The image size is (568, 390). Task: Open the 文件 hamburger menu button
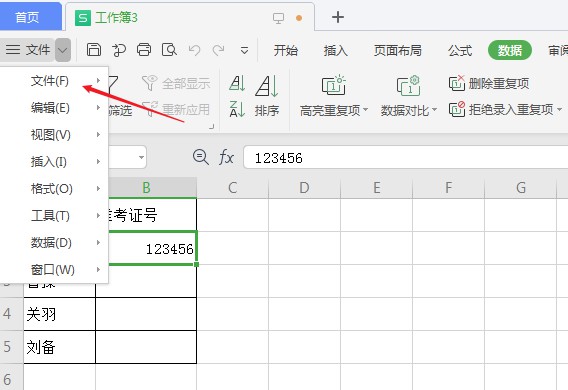click(28, 50)
